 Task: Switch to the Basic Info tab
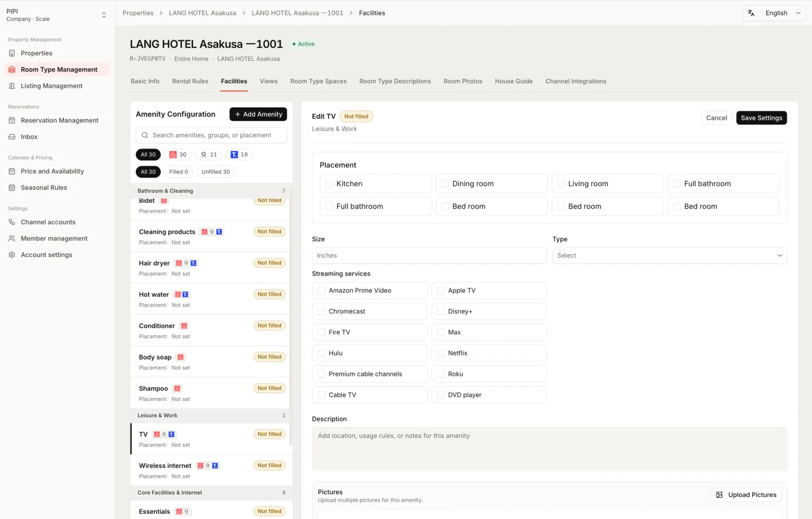[145, 81]
